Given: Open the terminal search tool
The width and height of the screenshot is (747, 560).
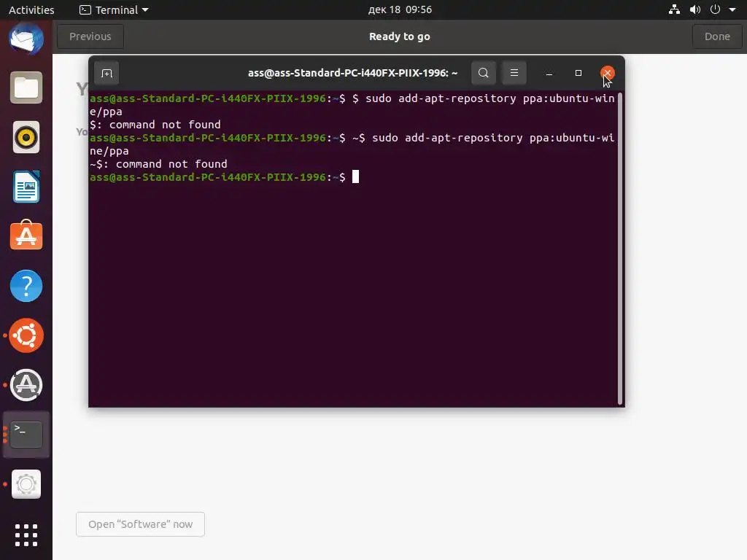Looking at the screenshot, I should 484,73.
